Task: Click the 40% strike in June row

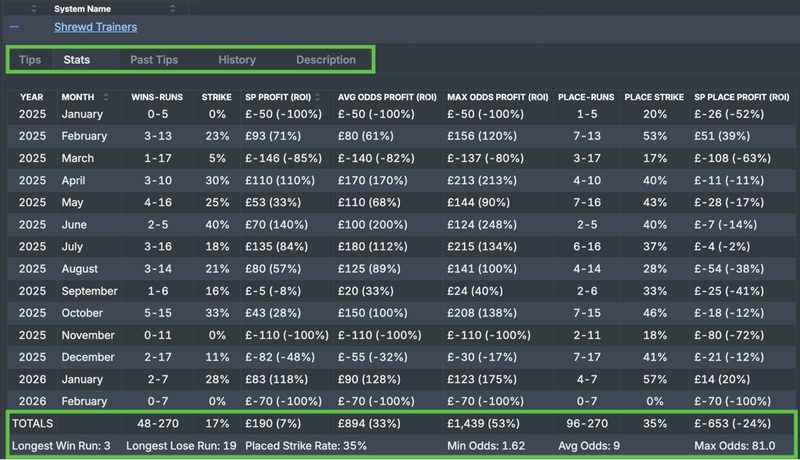Action: point(217,224)
